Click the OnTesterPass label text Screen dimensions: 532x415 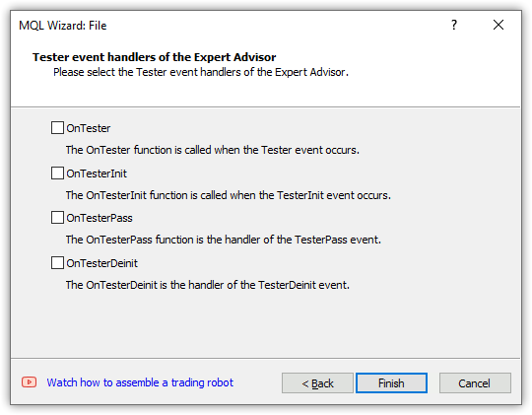coord(100,218)
